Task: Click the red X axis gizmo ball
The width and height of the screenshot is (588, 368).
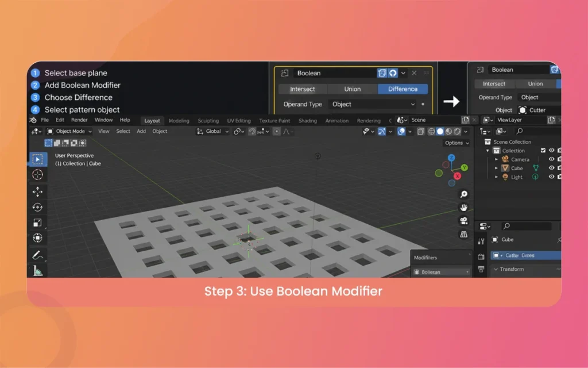Action: [458, 176]
